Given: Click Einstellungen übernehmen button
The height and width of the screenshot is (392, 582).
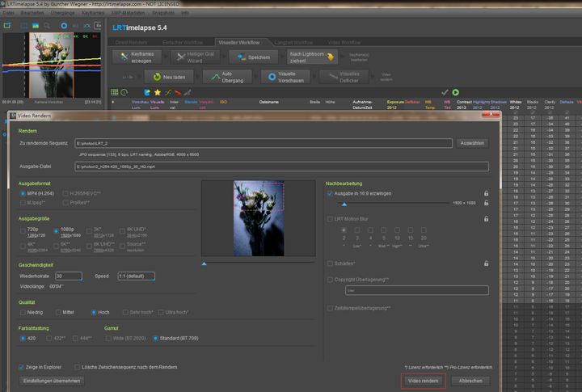Looking at the screenshot, I should point(52,381).
